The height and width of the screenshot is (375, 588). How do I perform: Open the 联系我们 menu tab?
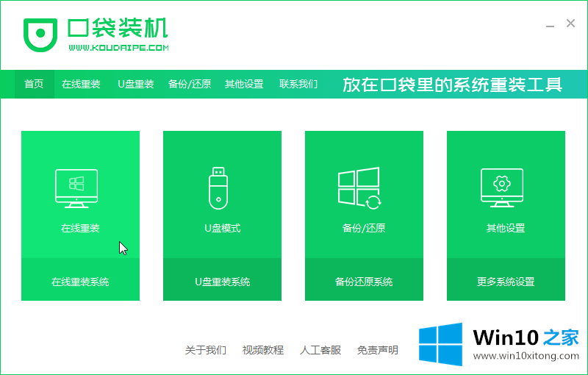tap(298, 84)
